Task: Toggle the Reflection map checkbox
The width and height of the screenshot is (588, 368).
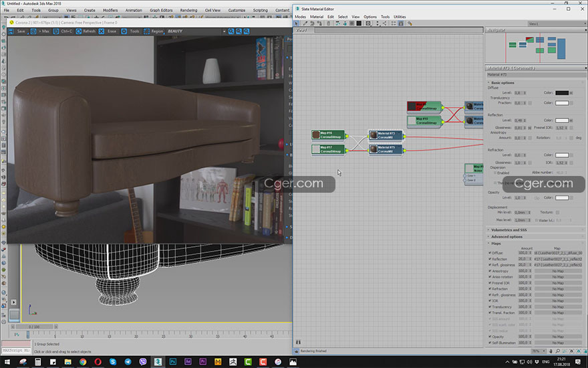Action: pos(490,259)
